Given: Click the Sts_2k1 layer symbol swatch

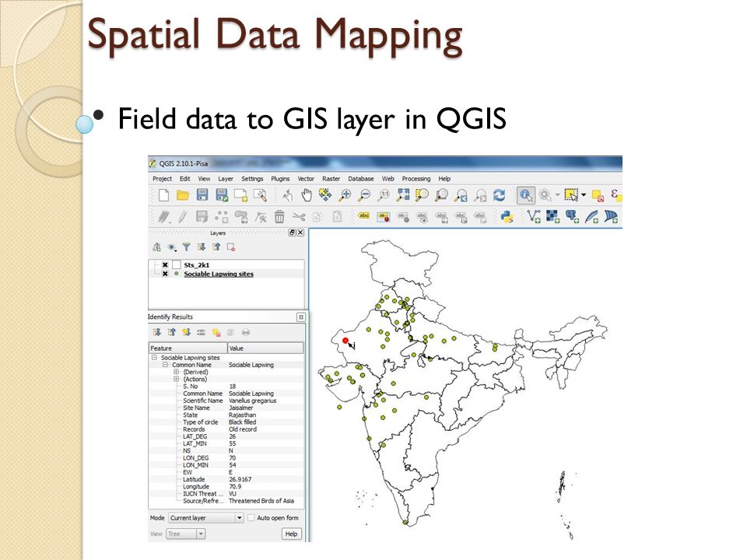Looking at the screenshot, I should (x=177, y=264).
